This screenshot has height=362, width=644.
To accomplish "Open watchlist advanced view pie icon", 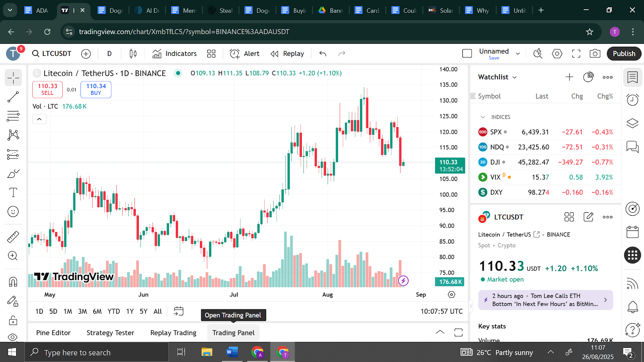I will click(588, 77).
